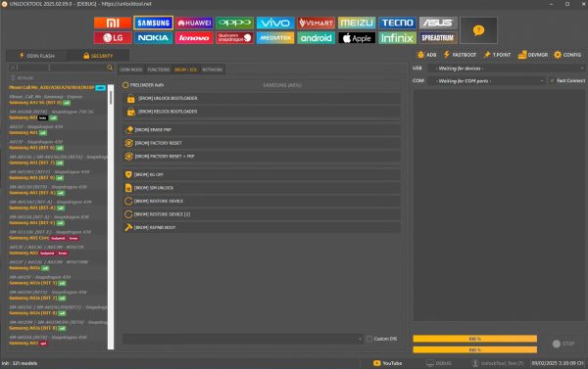The image size is (588, 369).
Task: Select the Meizu brand logo
Action: point(357,23)
